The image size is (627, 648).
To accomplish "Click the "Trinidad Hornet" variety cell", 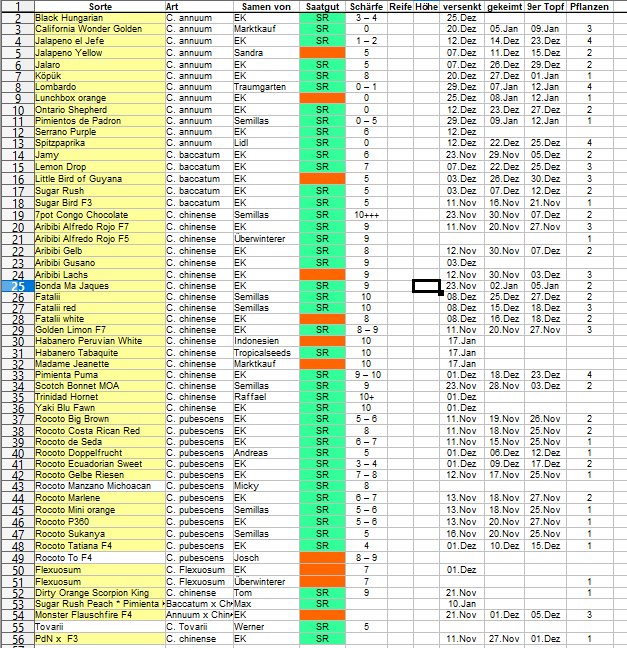I will click(x=98, y=396).
